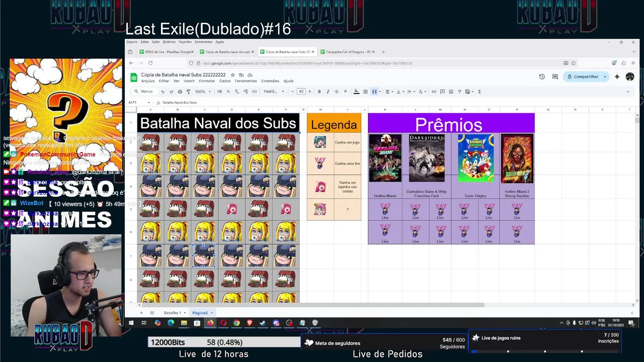The height and width of the screenshot is (362, 644).
Task: Open fill color picker
Action: [x=356, y=92]
